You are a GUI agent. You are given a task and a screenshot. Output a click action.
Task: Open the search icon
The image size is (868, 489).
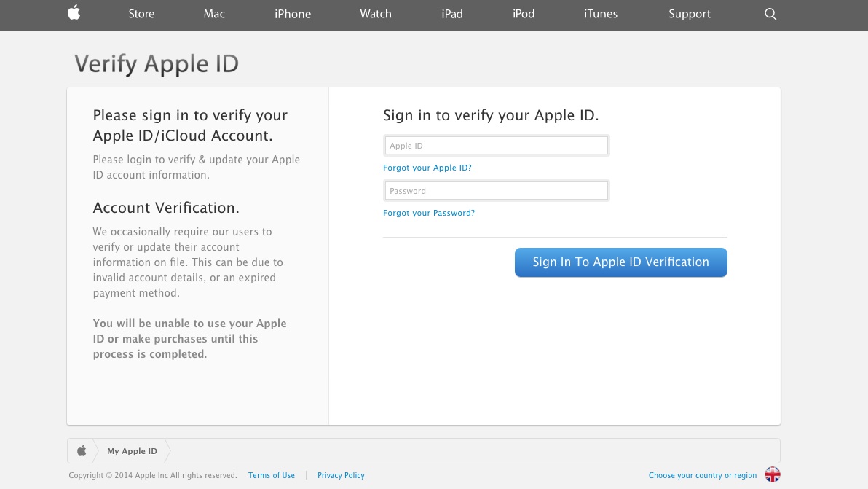click(x=770, y=14)
